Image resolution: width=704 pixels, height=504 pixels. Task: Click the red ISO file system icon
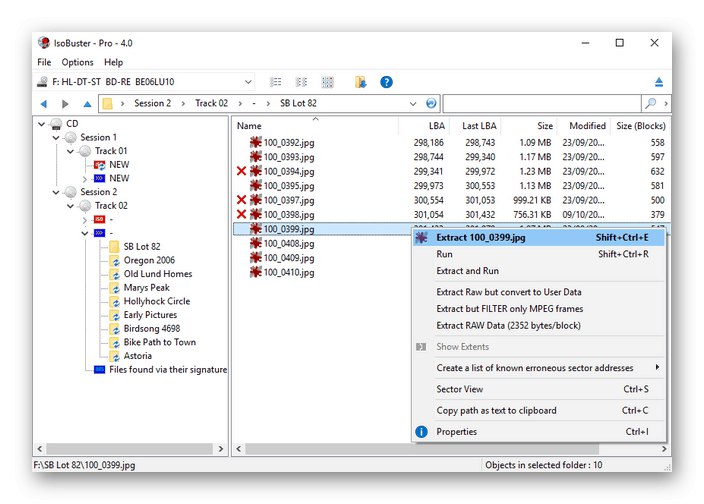pyautogui.click(x=99, y=219)
